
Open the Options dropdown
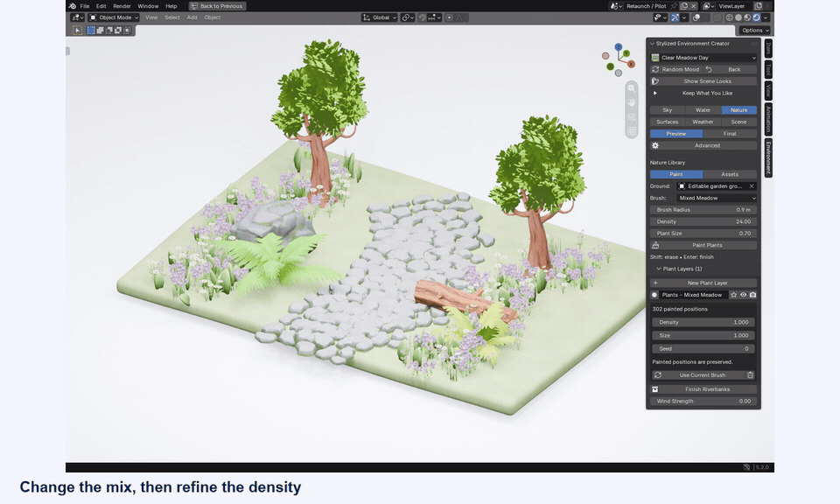click(755, 31)
